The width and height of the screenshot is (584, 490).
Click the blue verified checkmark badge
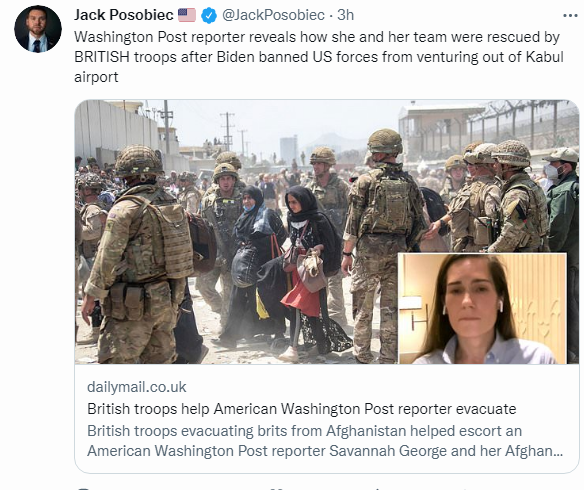click(209, 16)
